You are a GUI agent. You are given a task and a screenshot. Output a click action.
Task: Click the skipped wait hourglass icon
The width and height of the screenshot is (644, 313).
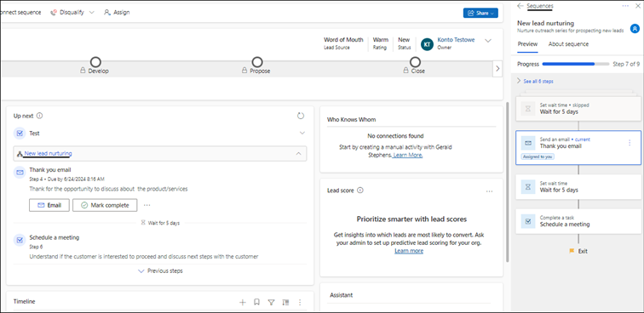coord(528,108)
